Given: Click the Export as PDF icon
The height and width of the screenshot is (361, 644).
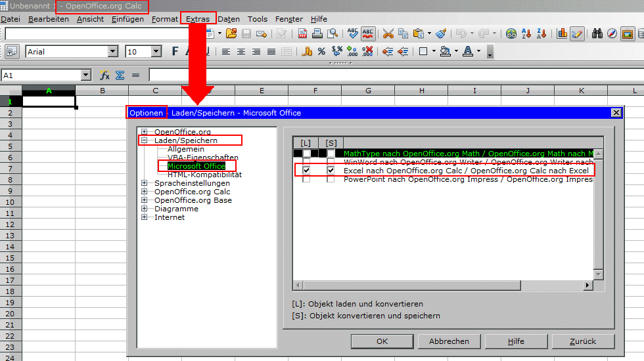Looking at the screenshot, I should click(x=302, y=33).
